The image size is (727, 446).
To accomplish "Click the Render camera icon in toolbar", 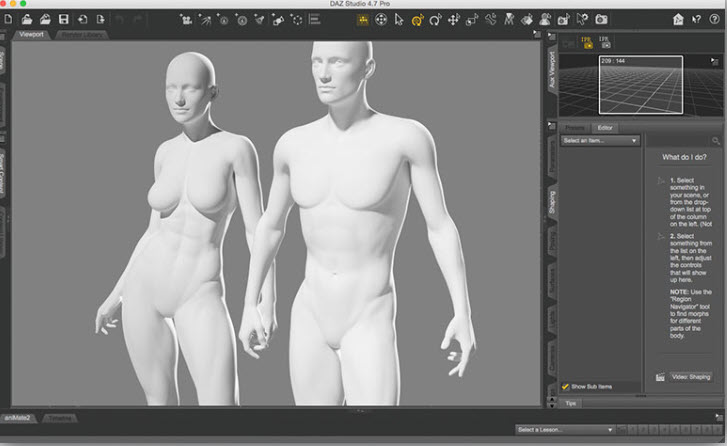I will click(601, 19).
